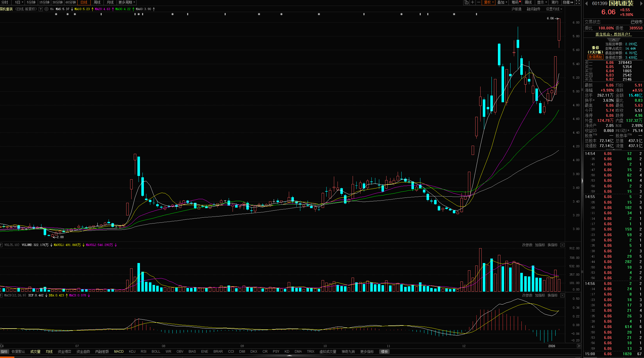The image size is (644, 358).
Task: Go to next stock with right arrow
Action: (641, 3)
